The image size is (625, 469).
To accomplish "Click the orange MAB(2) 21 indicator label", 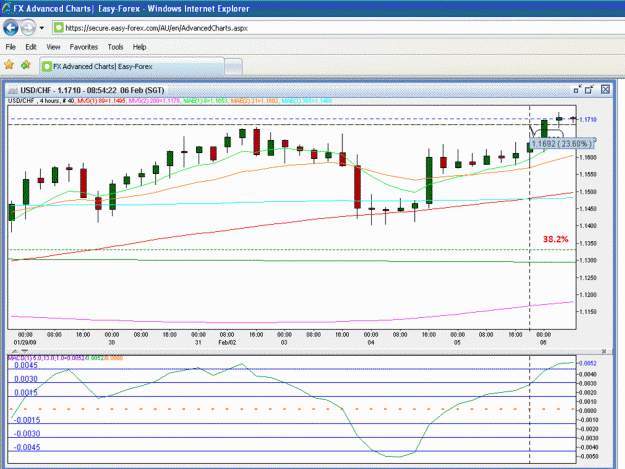I will click(x=255, y=101).
